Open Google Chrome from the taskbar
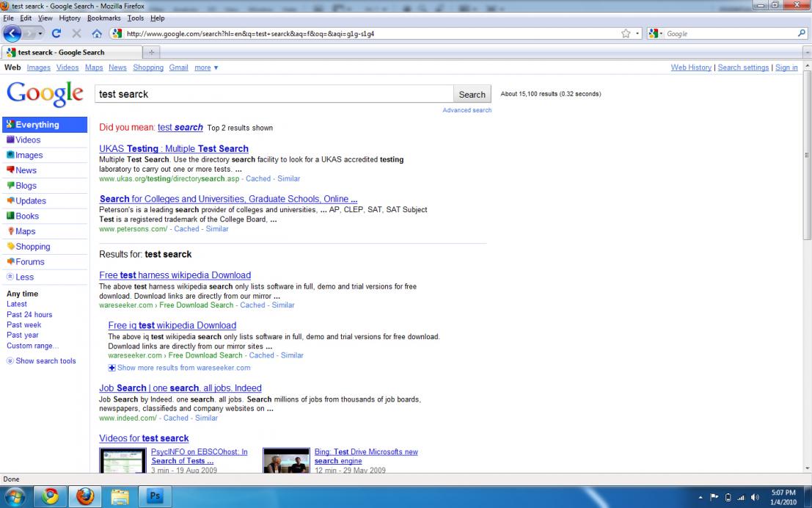 50,496
